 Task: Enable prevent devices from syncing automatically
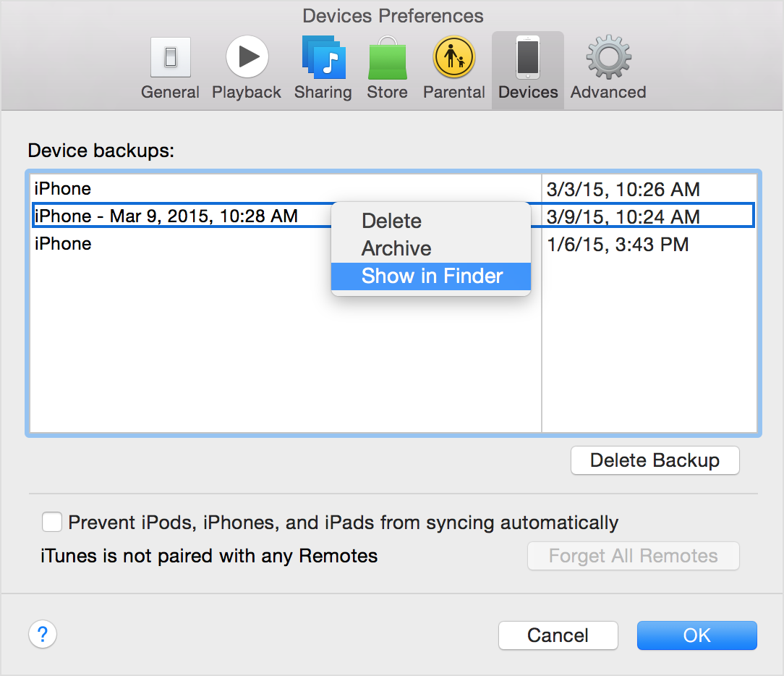pos(52,522)
